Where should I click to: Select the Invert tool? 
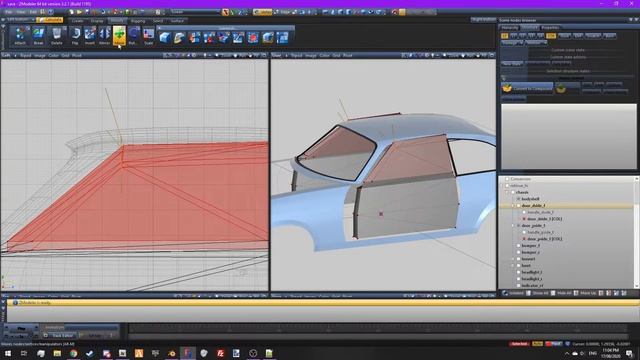(90, 36)
